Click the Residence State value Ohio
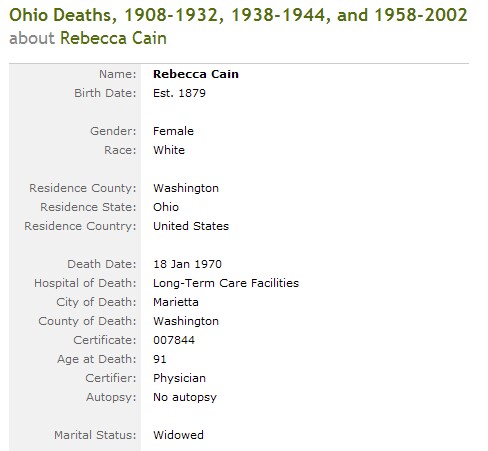The width and height of the screenshot is (488, 451). coord(166,207)
